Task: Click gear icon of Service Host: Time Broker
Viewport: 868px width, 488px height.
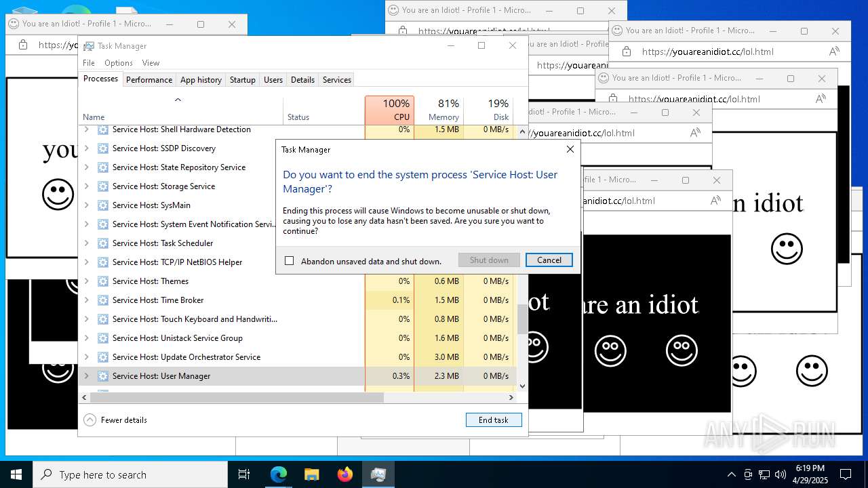Action: [103, 300]
